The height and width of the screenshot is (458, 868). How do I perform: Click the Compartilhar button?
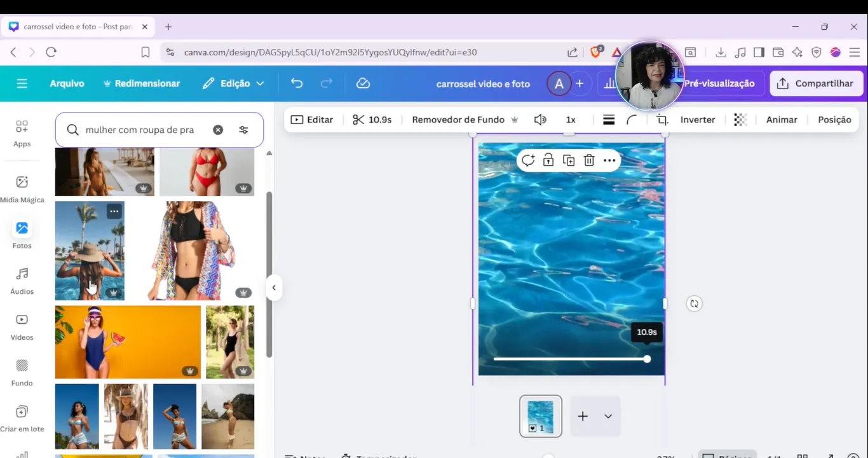coord(816,83)
